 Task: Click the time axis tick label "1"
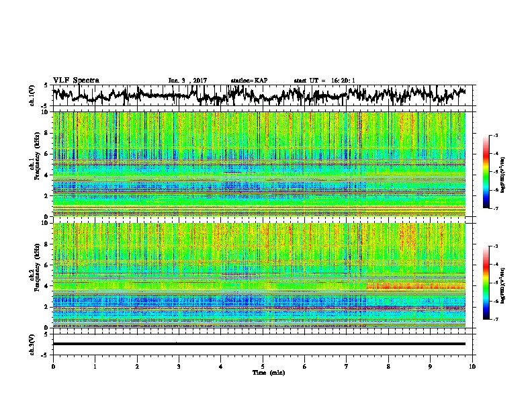tap(95, 367)
